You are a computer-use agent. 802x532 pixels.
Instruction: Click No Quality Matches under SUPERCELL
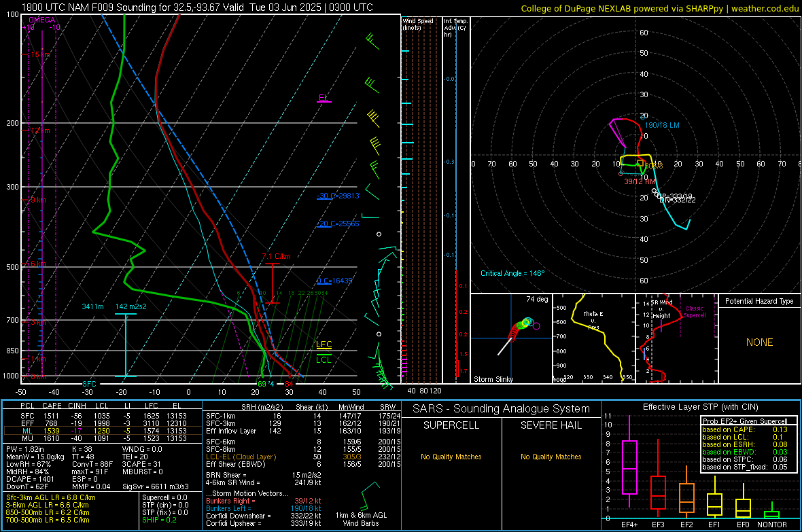451,457
